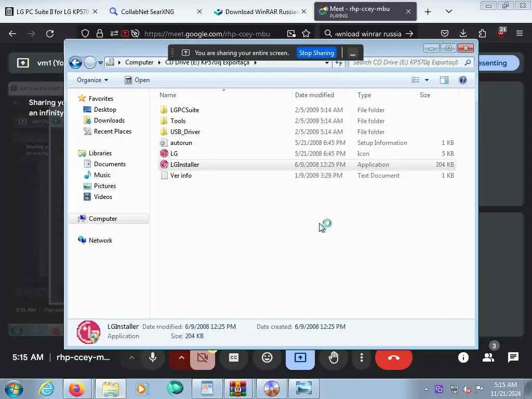
Task: Bookmark this page with star icon
Action: click(x=306, y=34)
